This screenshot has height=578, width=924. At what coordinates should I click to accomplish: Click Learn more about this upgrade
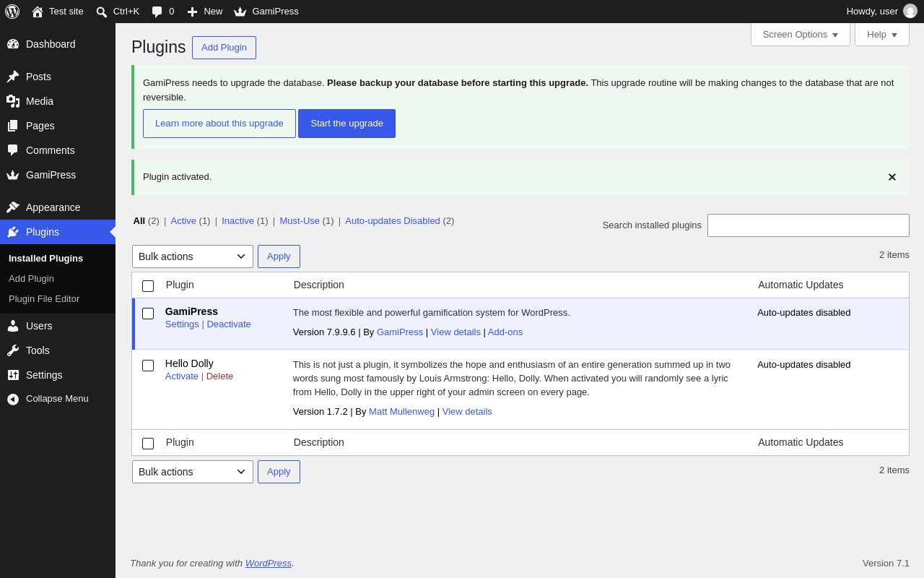coord(219,124)
